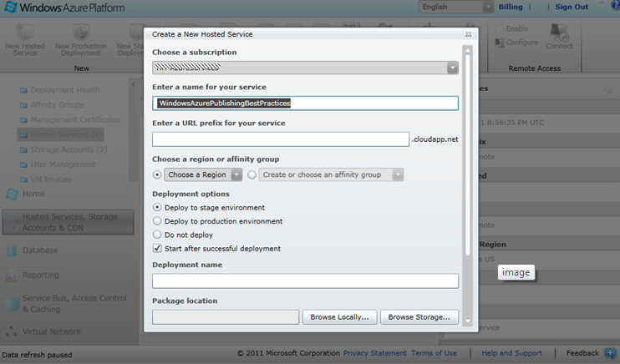
Task: Toggle Start after successful deployment checkbox
Action: 157,248
